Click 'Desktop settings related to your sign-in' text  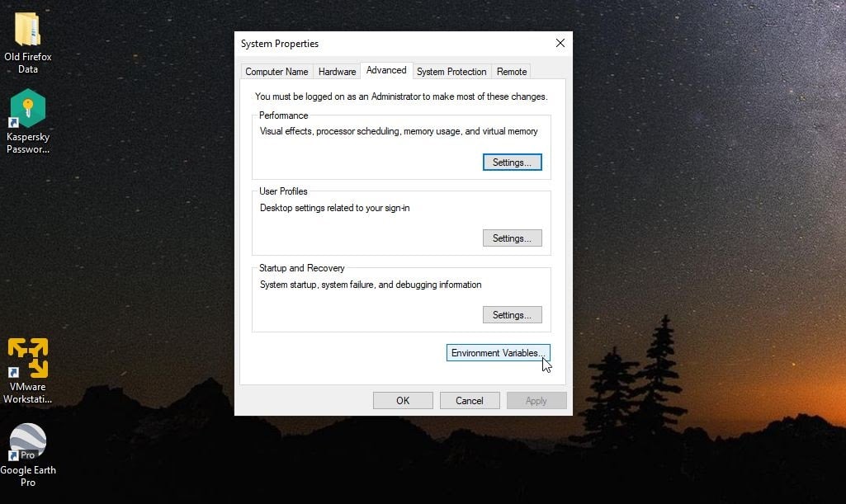click(x=334, y=208)
